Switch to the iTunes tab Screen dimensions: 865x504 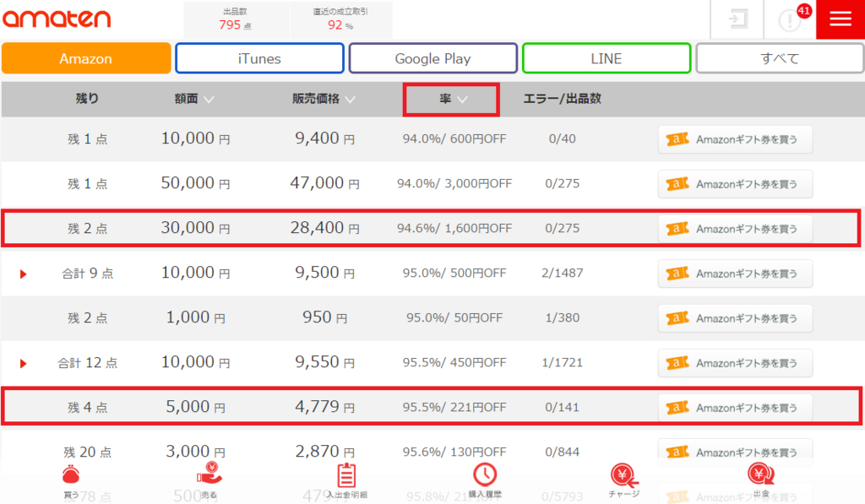[259, 58]
